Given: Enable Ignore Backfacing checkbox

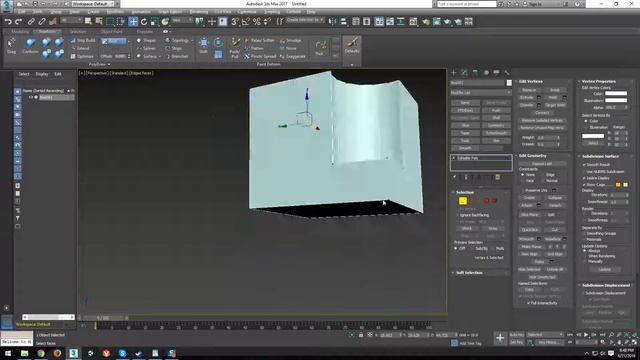Looking at the screenshot, I should (x=457, y=215).
